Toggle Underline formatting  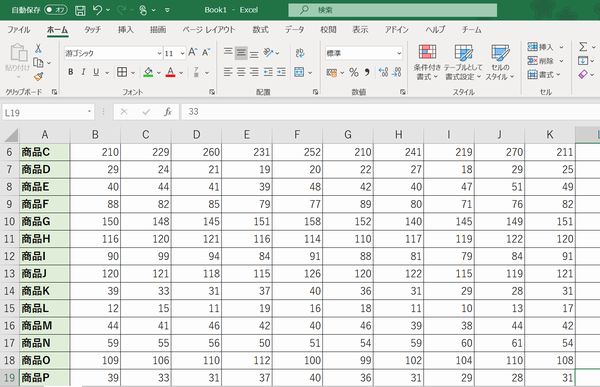tap(96, 72)
